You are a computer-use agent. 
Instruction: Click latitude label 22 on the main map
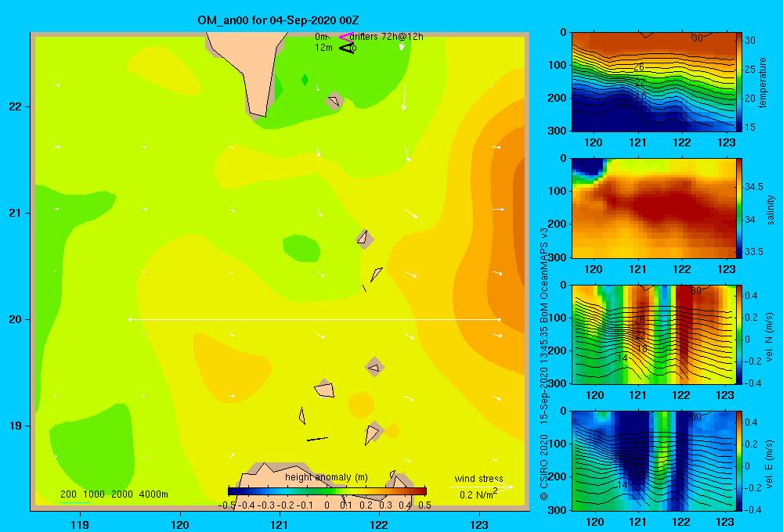[16, 106]
